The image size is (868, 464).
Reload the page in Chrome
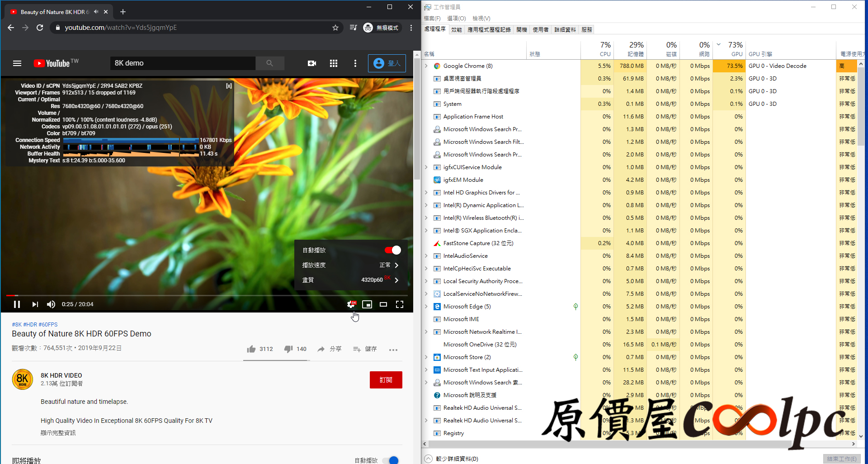point(40,28)
